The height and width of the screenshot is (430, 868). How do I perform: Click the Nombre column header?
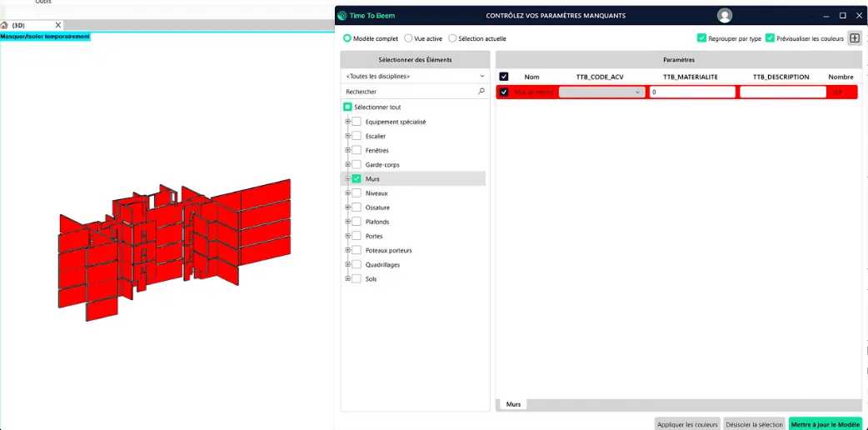(x=841, y=77)
